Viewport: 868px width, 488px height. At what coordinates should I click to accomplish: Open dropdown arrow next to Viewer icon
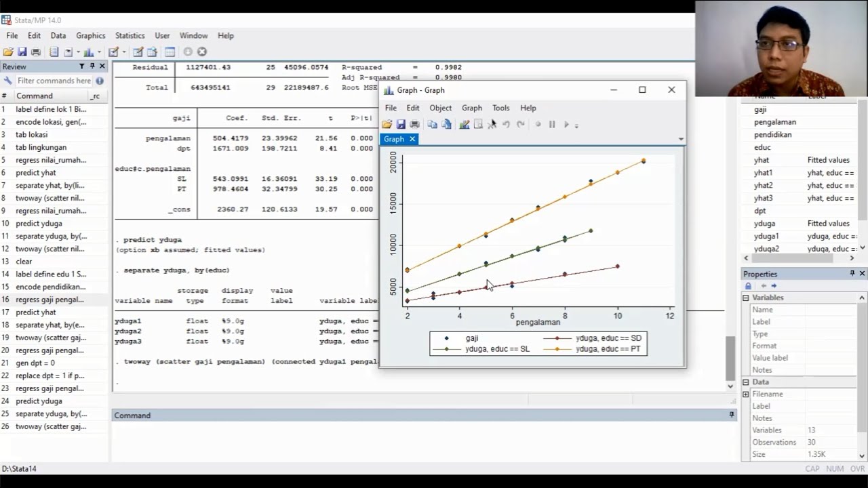pyautogui.click(x=77, y=52)
